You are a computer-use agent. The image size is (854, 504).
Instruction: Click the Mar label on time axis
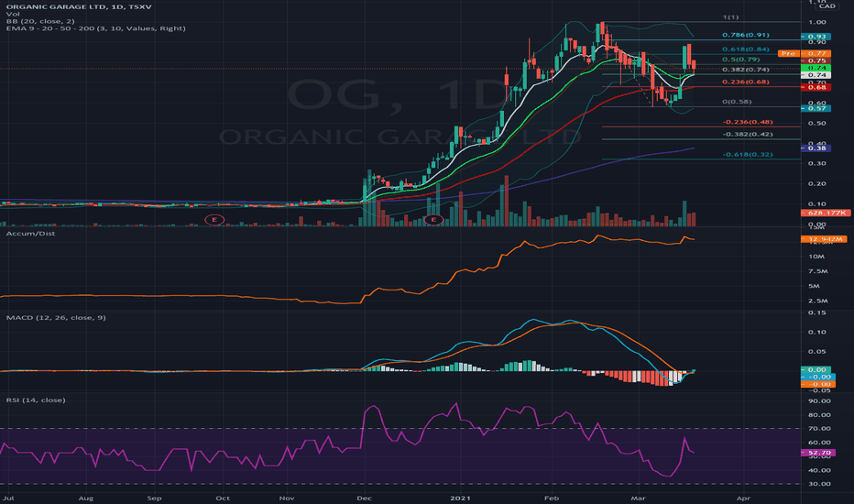tap(638, 498)
